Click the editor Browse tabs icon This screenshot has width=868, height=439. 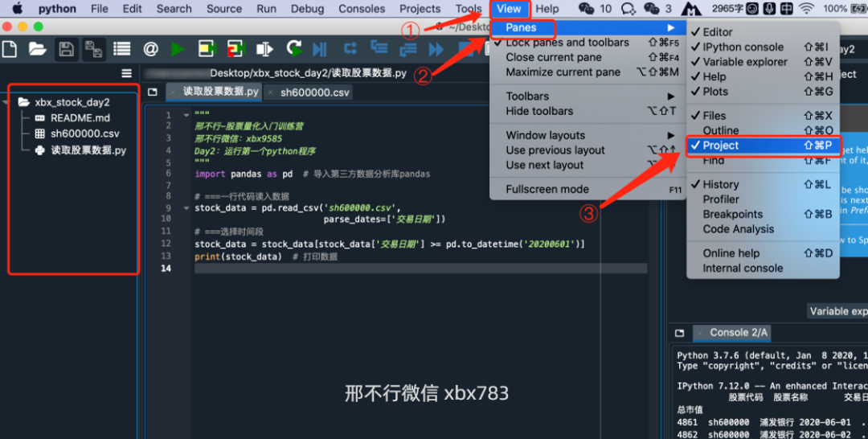[x=153, y=92]
